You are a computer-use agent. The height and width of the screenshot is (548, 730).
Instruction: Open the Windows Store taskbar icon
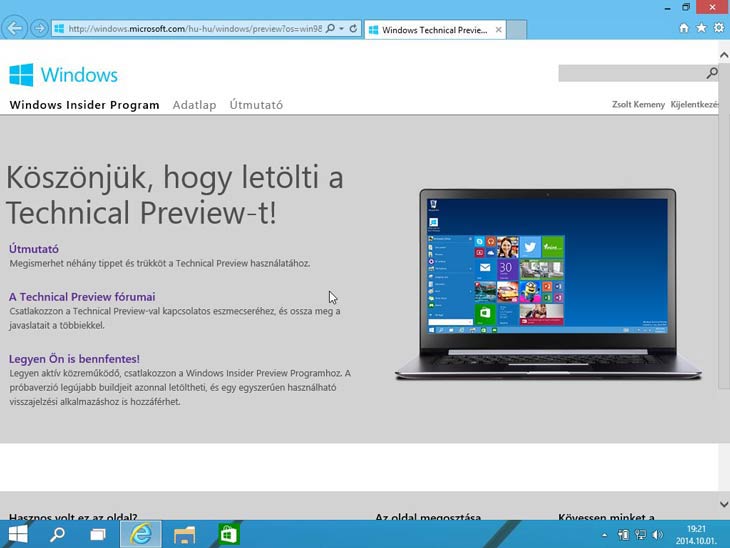pyautogui.click(x=228, y=534)
